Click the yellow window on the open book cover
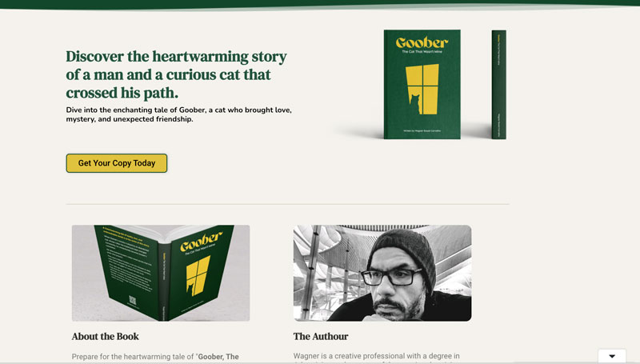 coord(198,276)
